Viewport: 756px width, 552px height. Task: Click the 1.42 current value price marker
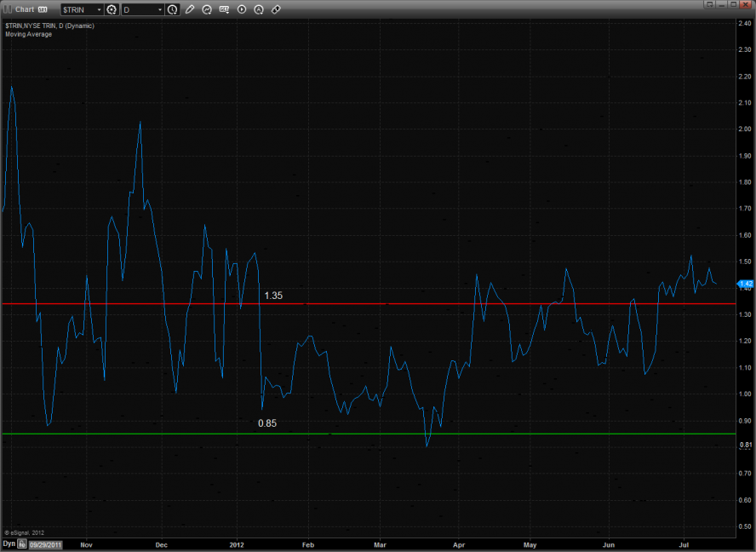point(743,283)
